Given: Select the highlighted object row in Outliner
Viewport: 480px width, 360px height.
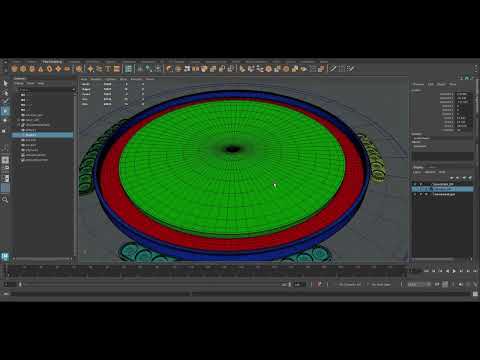Looking at the screenshot, I should point(42,135).
